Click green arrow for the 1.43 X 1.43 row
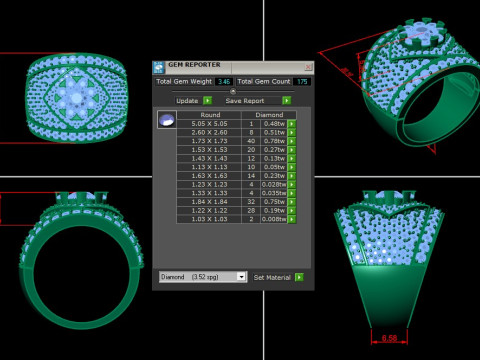The image size is (480, 360). tap(292, 158)
